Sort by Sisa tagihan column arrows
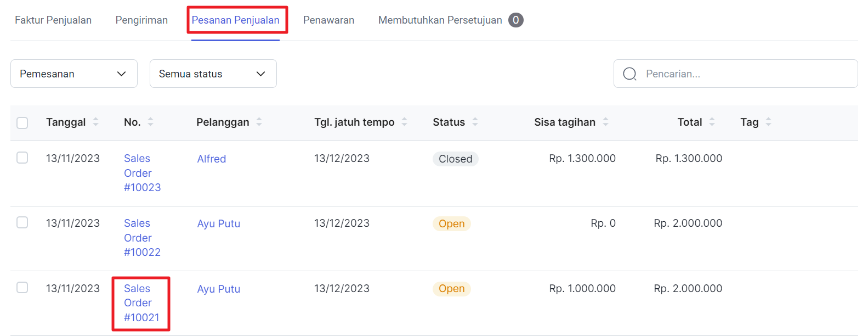The width and height of the screenshot is (868, 336). point(606,122)
